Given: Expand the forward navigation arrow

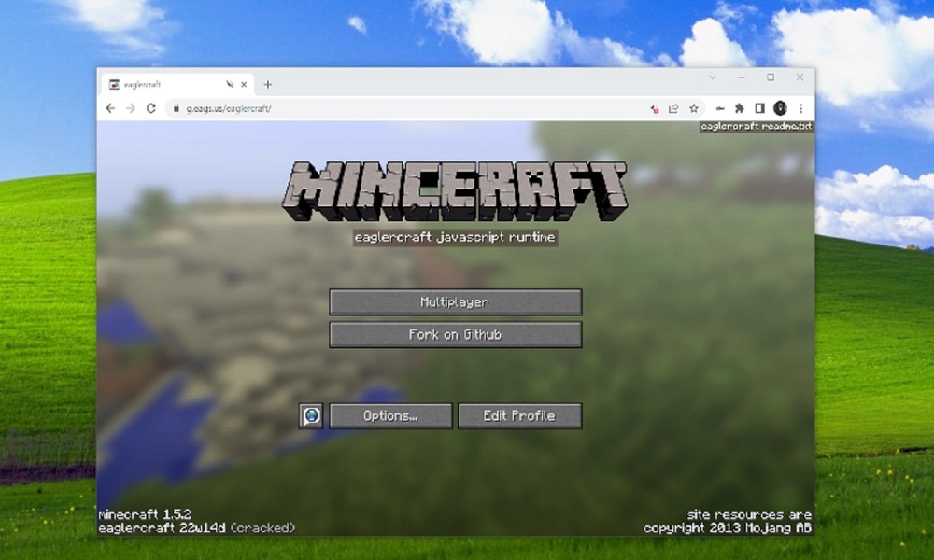Looking at the screenshot, I should coord(132,108).
